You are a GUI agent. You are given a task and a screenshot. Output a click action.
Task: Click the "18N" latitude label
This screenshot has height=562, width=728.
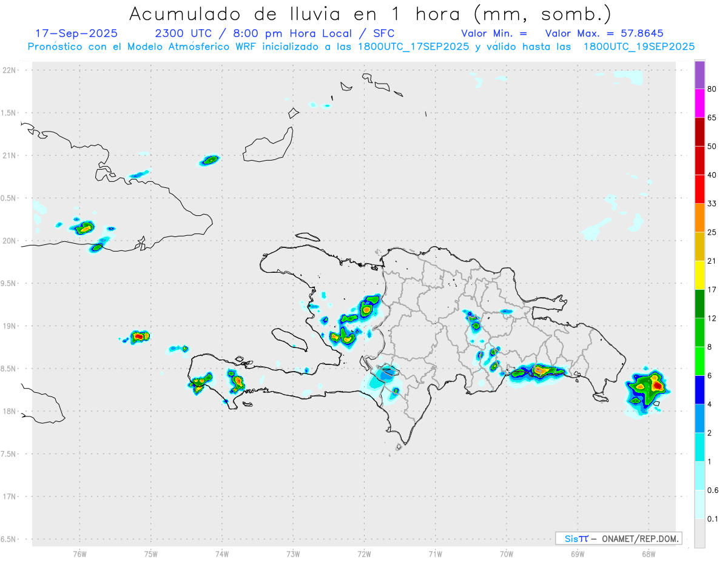[x=10, y=412]
